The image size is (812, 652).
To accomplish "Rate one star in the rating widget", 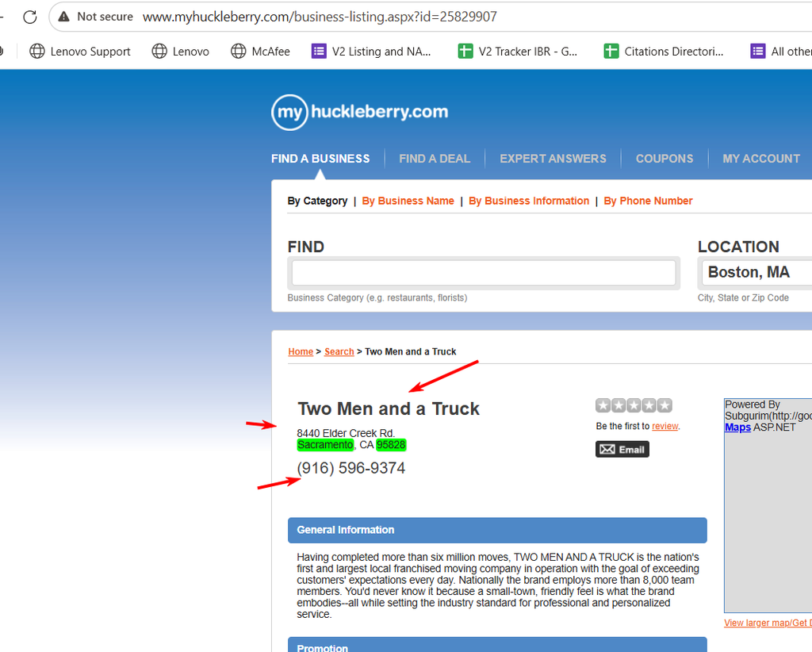I will pyautogui.click(x=603, y=405).
